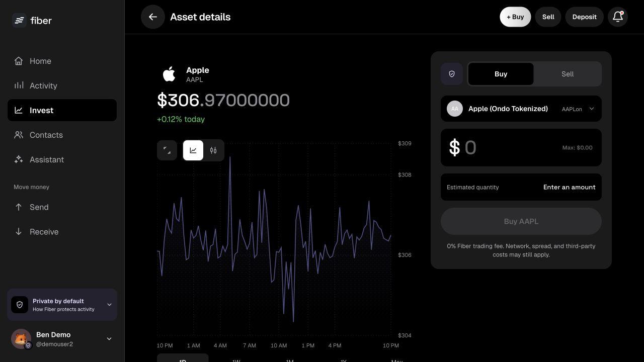Click the Max: $0.00 label
644x362 pixels.
(577, 148)
